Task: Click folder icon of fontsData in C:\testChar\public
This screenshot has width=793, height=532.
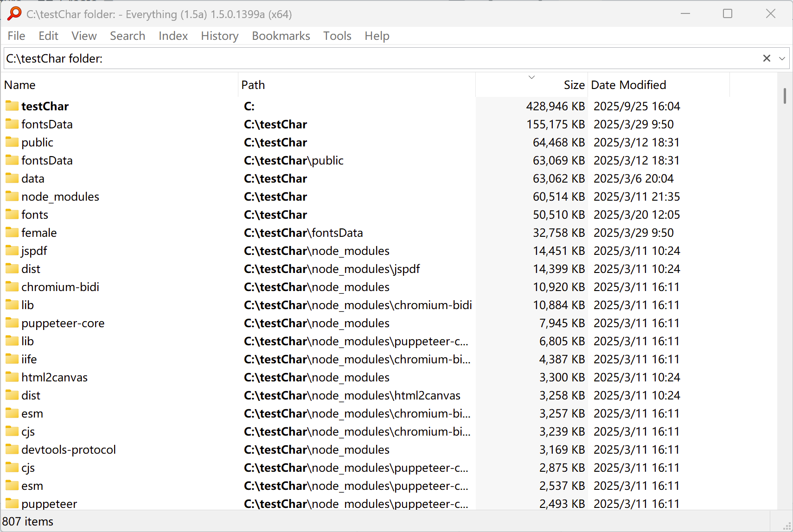Action: coord(12,160)
